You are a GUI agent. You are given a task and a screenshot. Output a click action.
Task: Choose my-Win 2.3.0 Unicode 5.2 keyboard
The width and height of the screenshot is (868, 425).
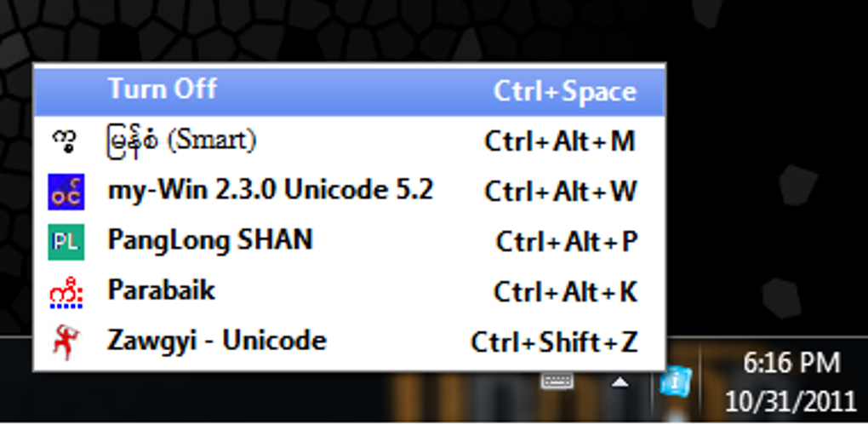click(270, 190)
